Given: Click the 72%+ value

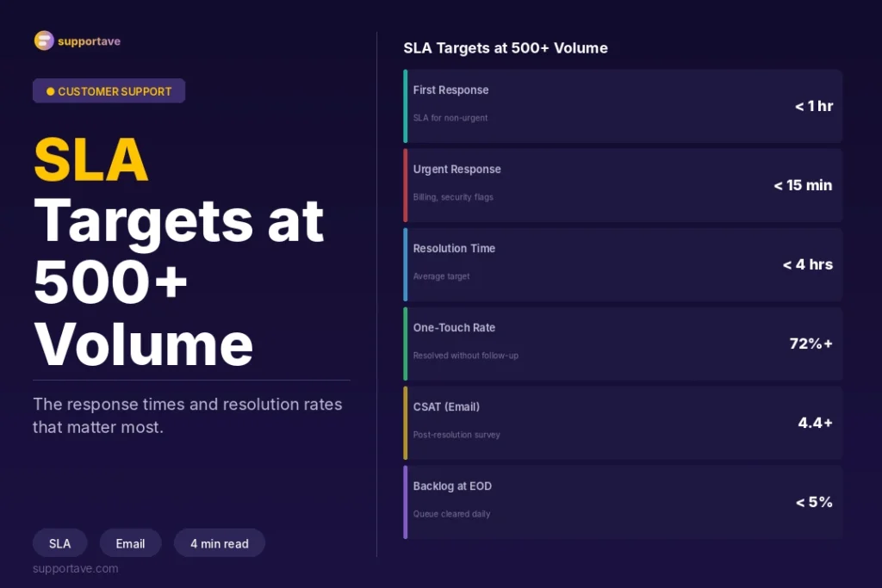Looking at the screenshot, I should pyautogui.click(x=811, y=344).
